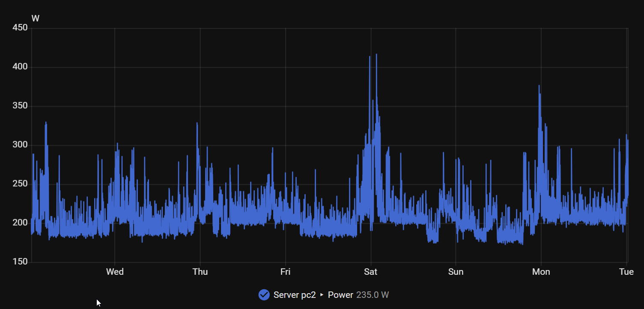Click the tall spike just before Monday
The height and width of the screenshot is (309, 644).
click(x=539, y=86)
